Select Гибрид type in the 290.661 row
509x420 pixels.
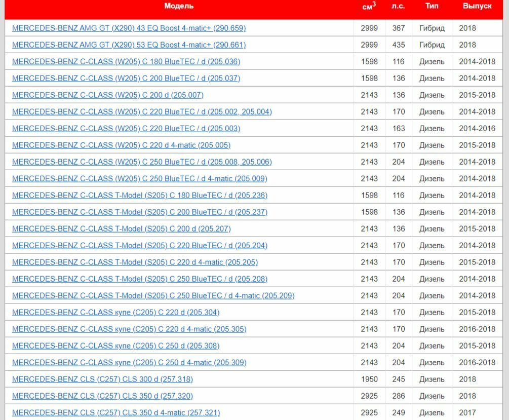432,45
